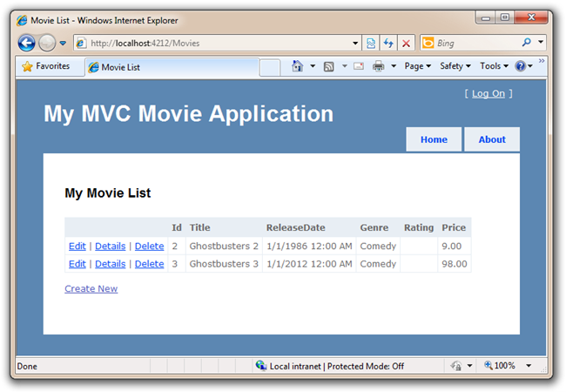566x392 pixels.
Task: Click the browser Back arrow button
Action: point(26,43)
